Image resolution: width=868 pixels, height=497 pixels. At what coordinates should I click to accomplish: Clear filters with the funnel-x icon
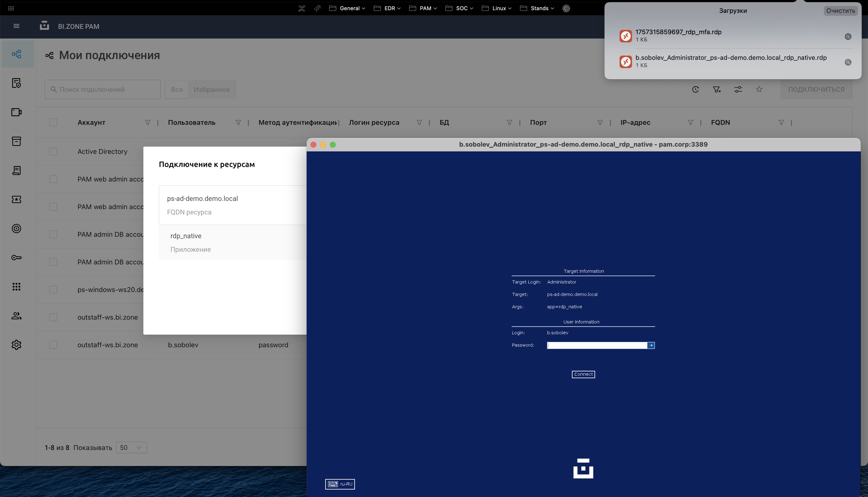pyautogui.click(x=717, y=89)
